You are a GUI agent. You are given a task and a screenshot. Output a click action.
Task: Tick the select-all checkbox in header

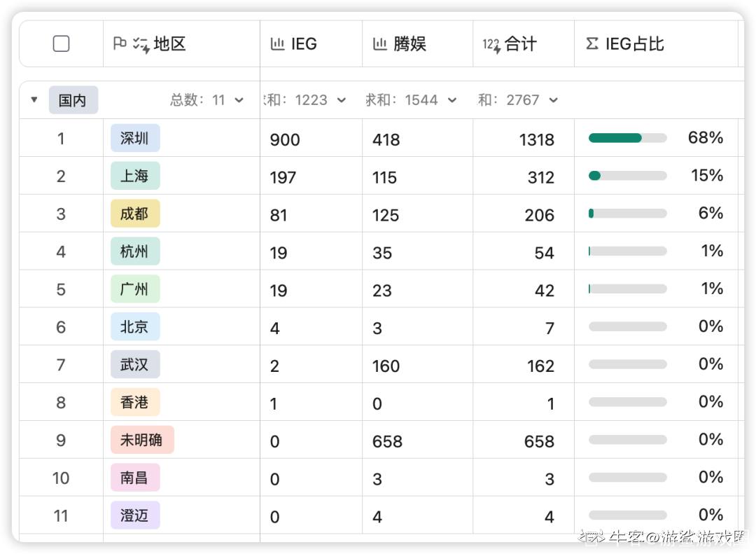(61, 44)
